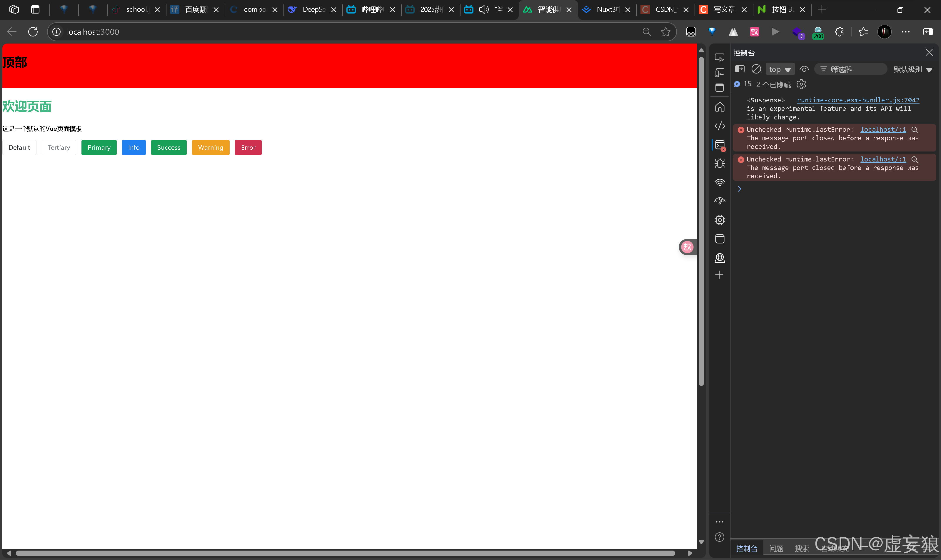The width and height of the screenshot is (941, 560).
Task: Expand the 默认级别 log level dropdown
Action: (912, 69)
